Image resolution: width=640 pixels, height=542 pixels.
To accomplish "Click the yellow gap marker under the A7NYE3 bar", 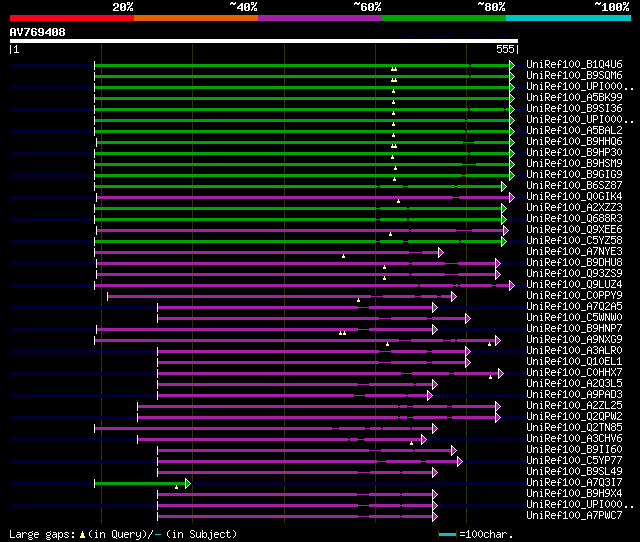I will [343, 256].
